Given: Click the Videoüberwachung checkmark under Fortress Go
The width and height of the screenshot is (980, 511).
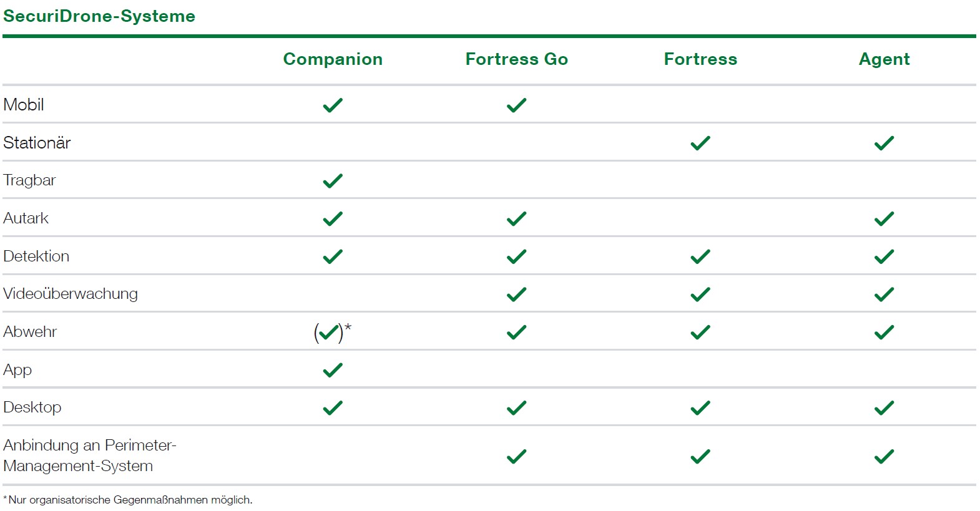Looking at the screenshot, I should pyautogui.click(x=516, y=294).
